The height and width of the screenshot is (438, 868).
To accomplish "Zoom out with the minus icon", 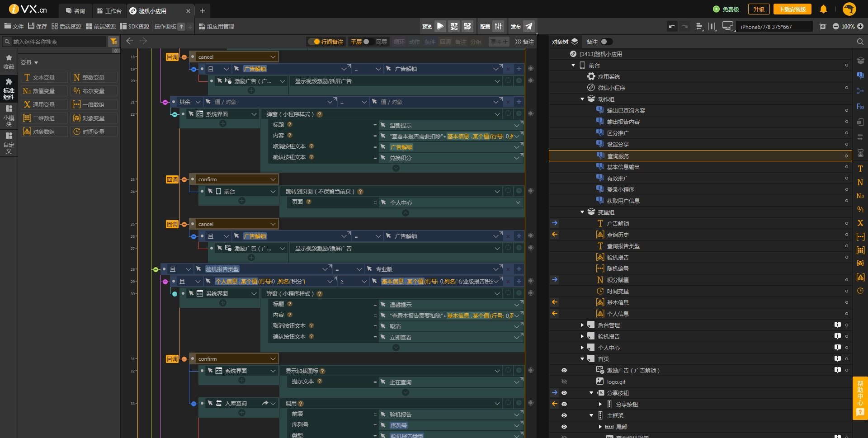I will pos(836,27).
